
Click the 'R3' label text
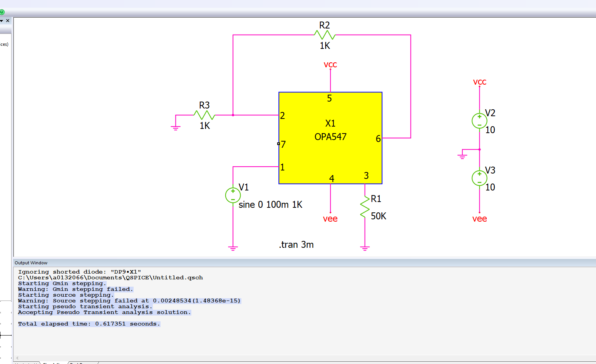coord(204,105)
